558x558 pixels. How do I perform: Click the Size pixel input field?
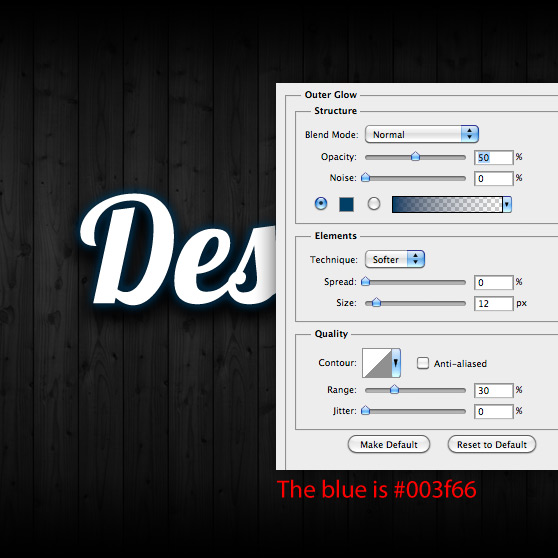point(494,304)
